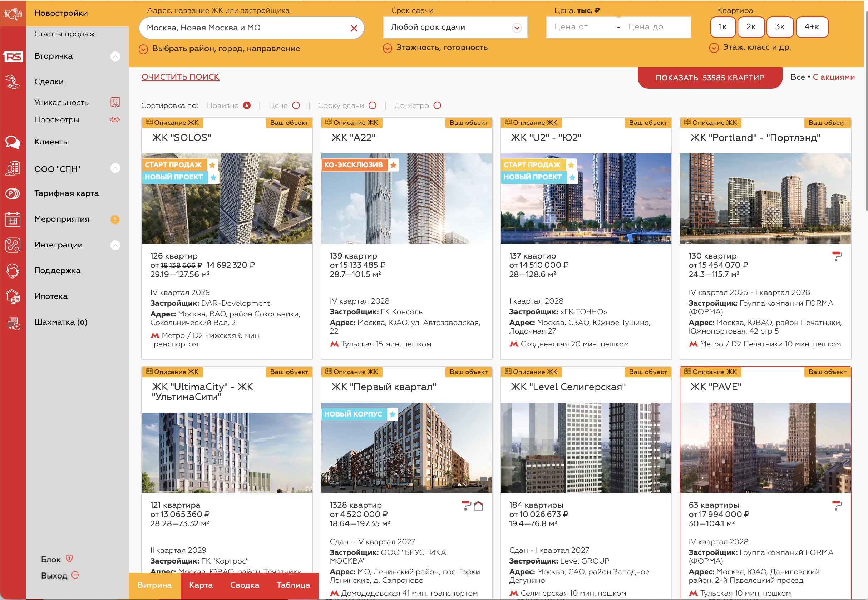This screenshot has width=868, height=600.
Task: Open the Любой срок сдачи dropdown
Action: pos(455,28)
